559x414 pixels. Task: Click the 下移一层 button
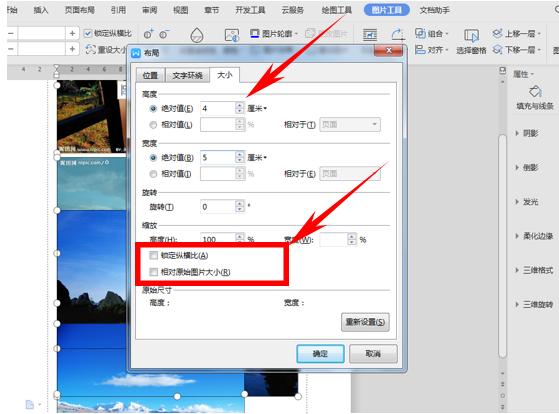pyautogui.click(x=516, y=50)
